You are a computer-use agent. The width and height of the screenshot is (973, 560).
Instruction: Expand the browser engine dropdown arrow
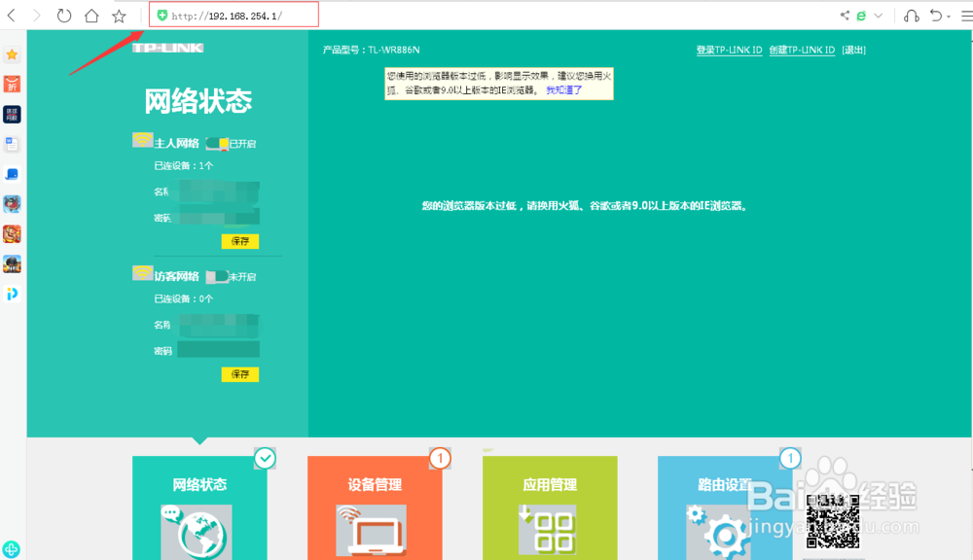pyautogui.click(x=878, y=17)
